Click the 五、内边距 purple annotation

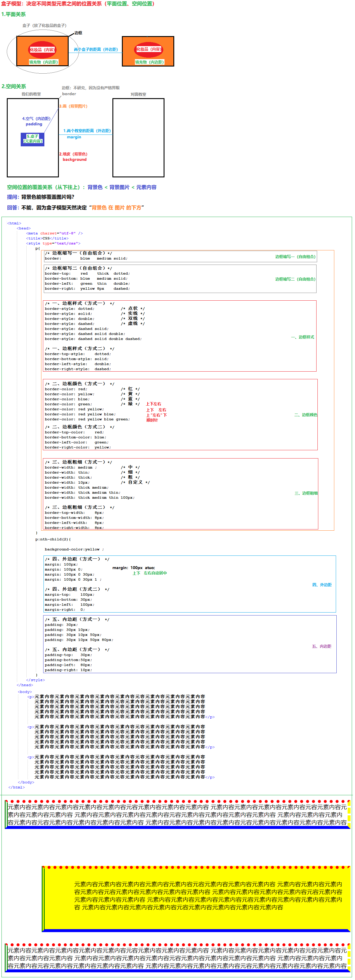[x=322, y=646]
